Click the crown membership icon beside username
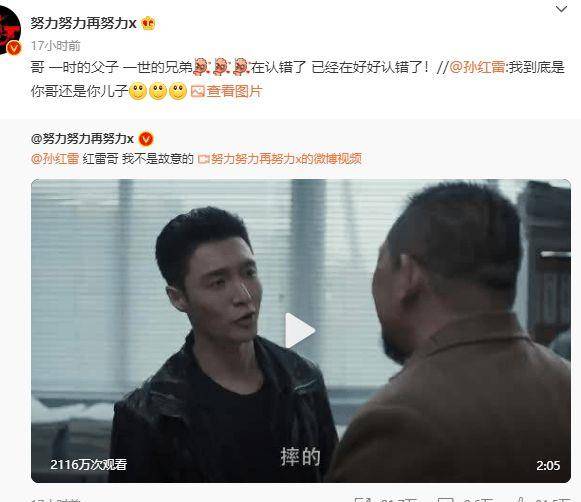The height and width of the screenshot is (502, 581). coord(148,23)
